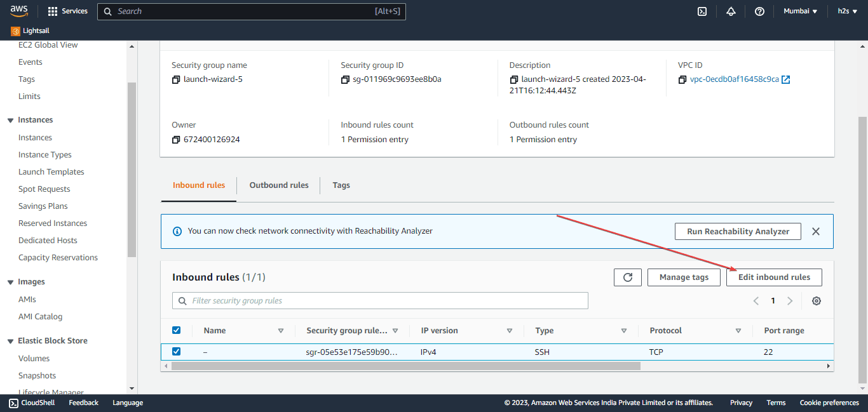Open Cookie preferences link
Viewport: 868px width, 412px height.
coord(829,402)
